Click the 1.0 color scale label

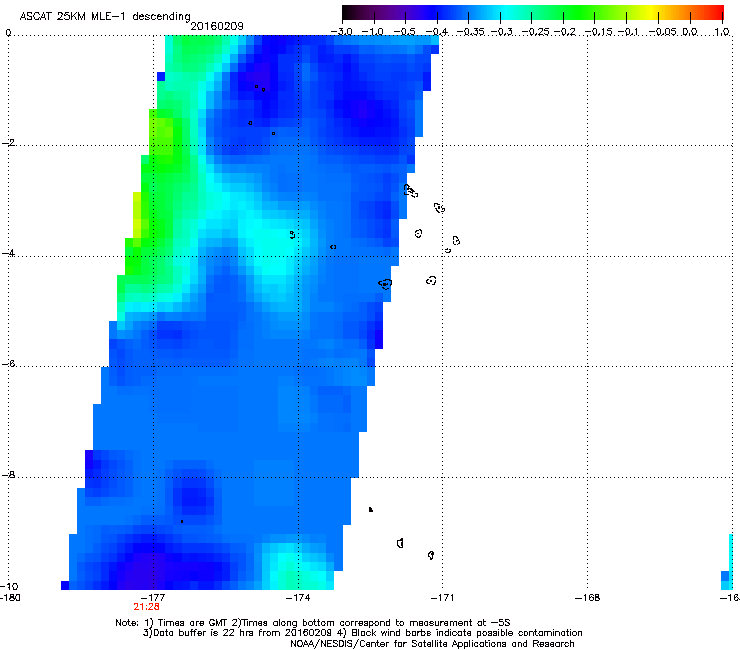point(722,32)
